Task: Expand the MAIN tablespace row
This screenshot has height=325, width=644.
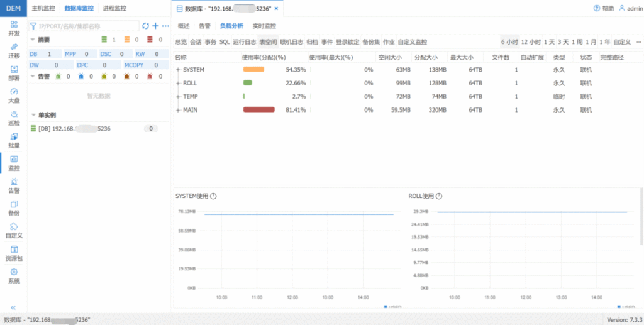Action: 178,110
